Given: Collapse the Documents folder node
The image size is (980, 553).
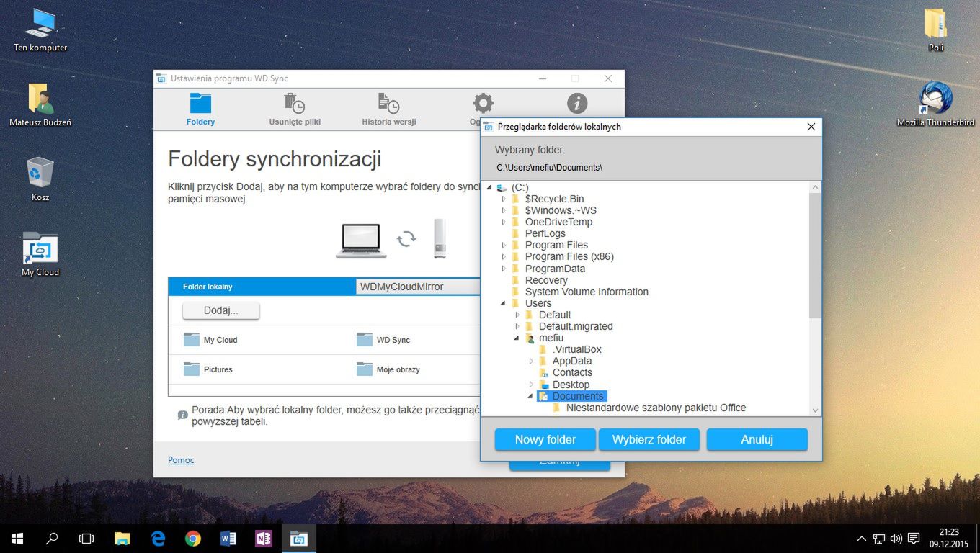Looking at the screenshot, I should tap(531, 396).
